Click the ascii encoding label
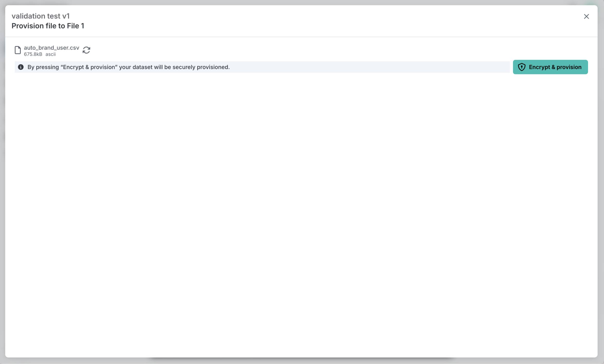The image size is (604, 364). [51, 54]
